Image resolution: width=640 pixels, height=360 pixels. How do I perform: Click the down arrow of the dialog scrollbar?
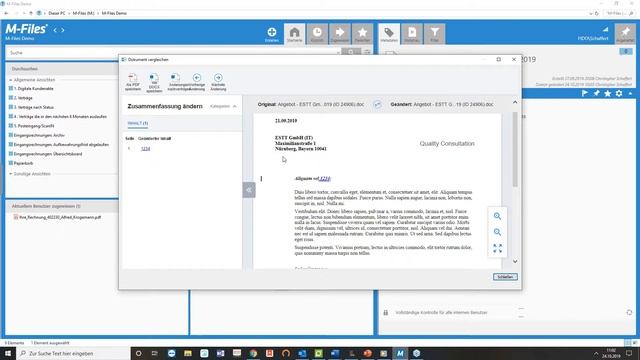[x=515, y=261]
